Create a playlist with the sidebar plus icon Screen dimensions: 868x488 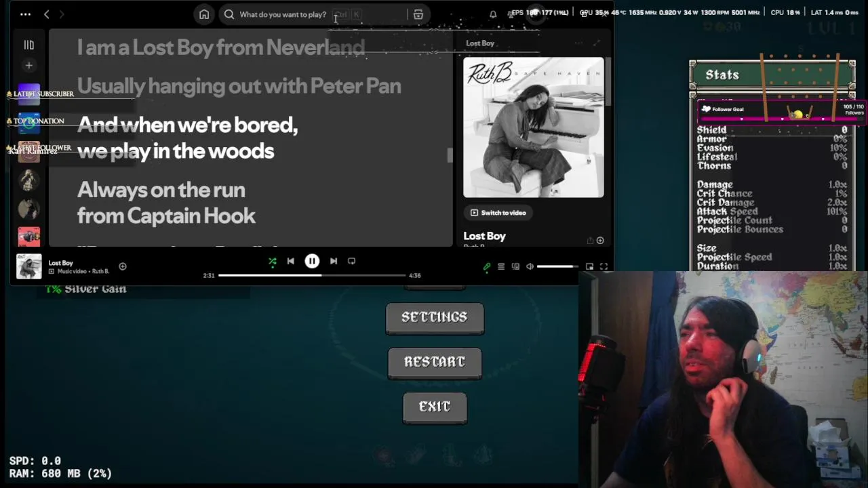29,66
